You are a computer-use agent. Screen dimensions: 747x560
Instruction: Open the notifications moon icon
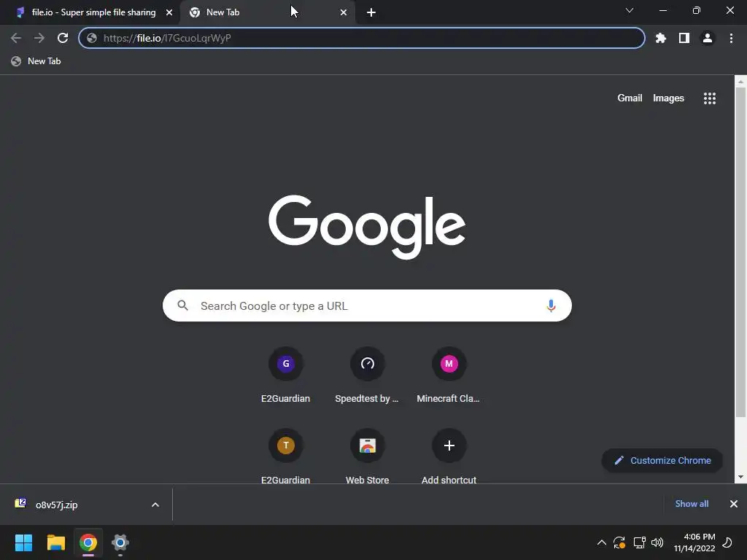point(727,542)
